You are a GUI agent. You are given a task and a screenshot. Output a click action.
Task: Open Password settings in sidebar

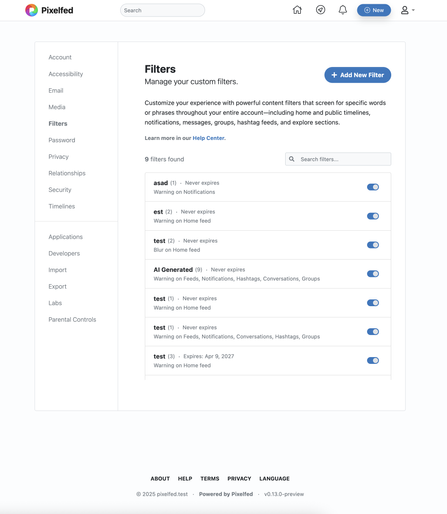[x=62, y=140]
